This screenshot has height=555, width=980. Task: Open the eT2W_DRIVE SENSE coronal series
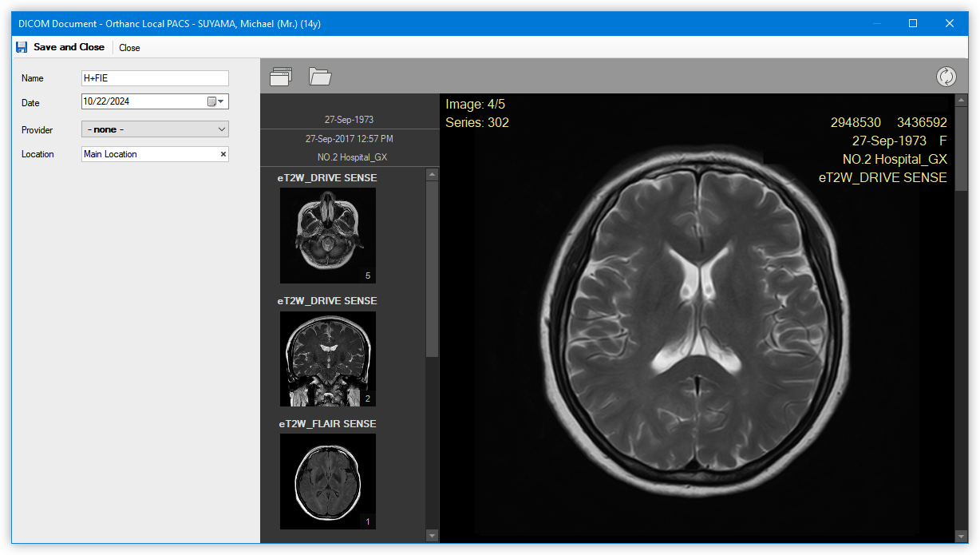tap(327, 358)
